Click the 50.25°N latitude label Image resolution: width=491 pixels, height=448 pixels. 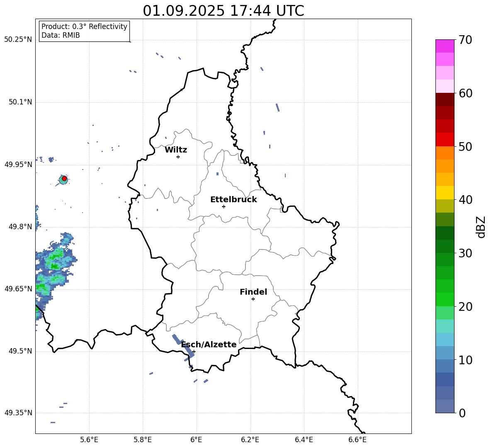[18, 40]
